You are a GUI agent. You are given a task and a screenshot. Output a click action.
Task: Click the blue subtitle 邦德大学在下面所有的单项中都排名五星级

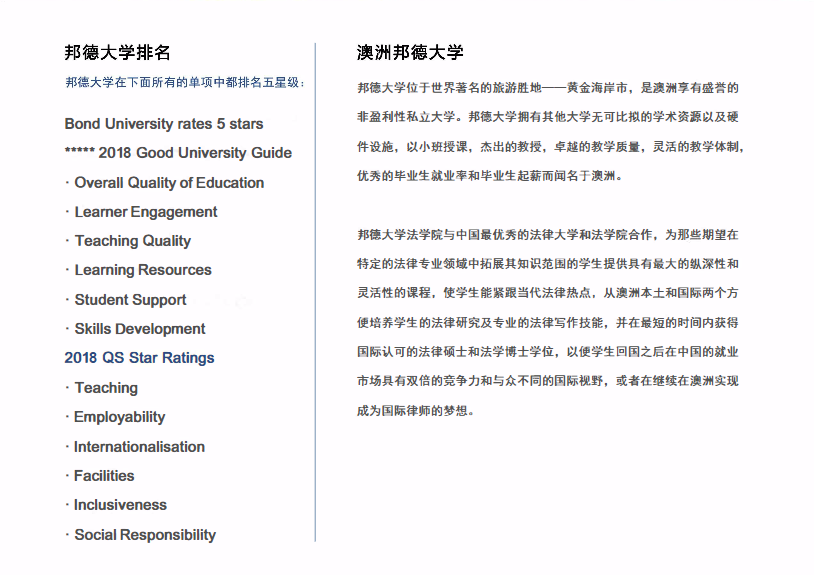coord(185,83)
